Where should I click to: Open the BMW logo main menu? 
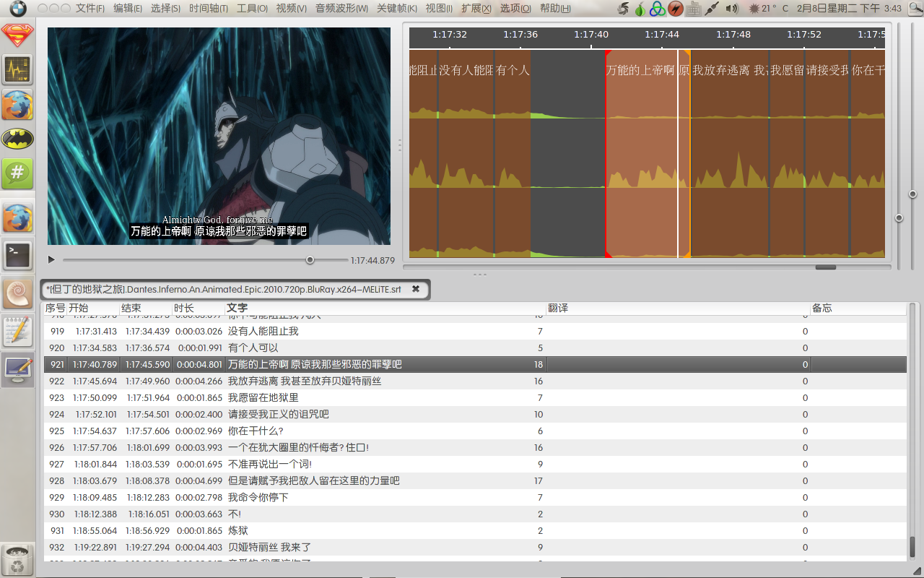[x=17, y=9]
